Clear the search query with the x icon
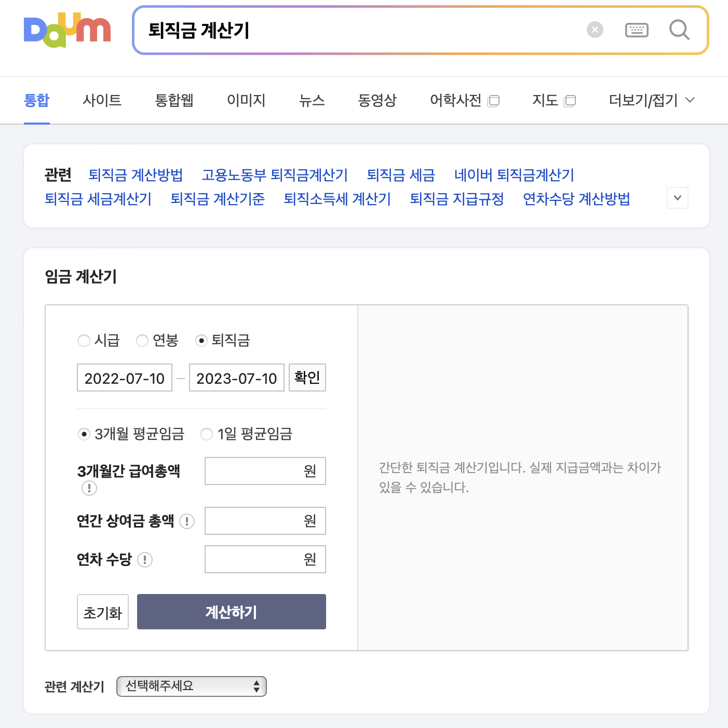Image resolution: width=728 pixels, height=728 pixels. pyautogui.click(x=595, y=30)
